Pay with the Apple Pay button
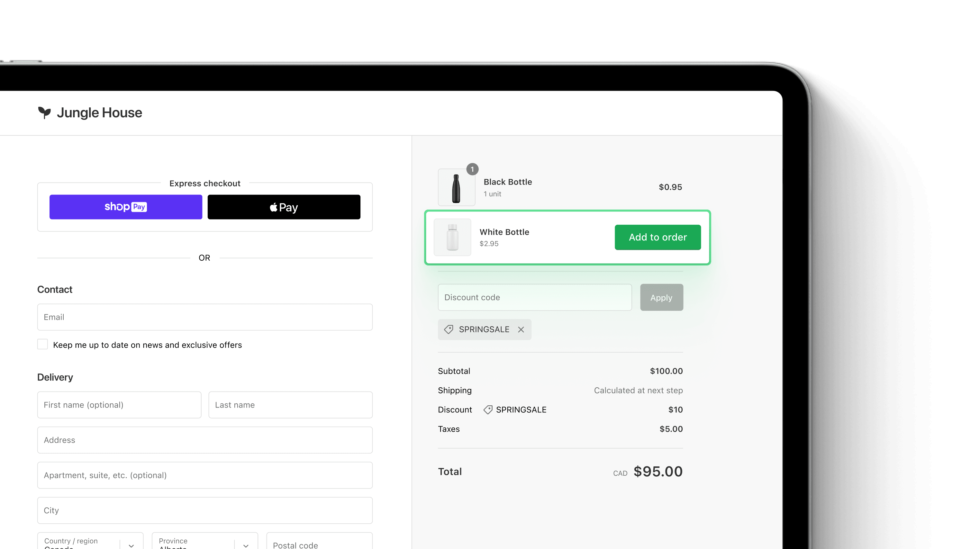The image size is (980, 549). 284,207
